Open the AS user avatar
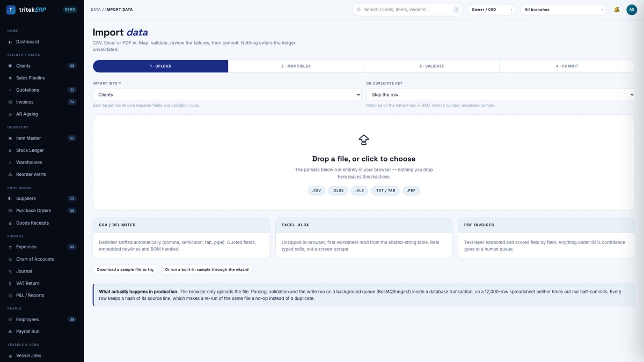Screen dimensions: 644x362 [x=632, y=10]
